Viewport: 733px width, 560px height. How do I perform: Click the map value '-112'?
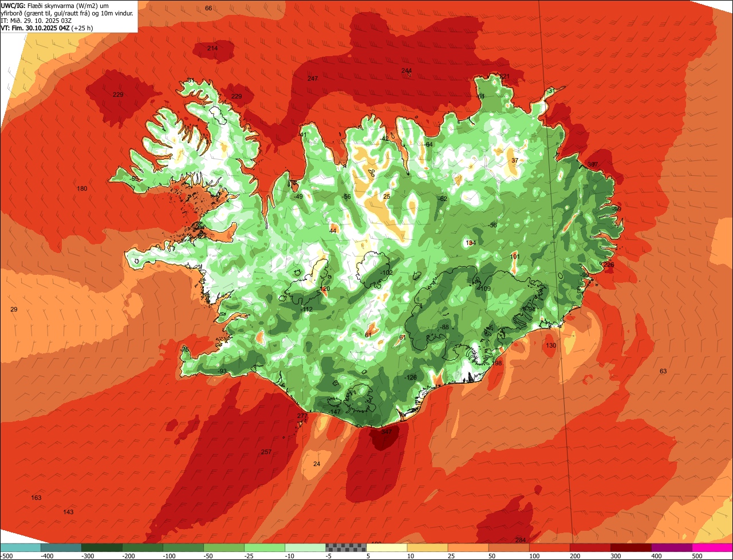[307, 309]
